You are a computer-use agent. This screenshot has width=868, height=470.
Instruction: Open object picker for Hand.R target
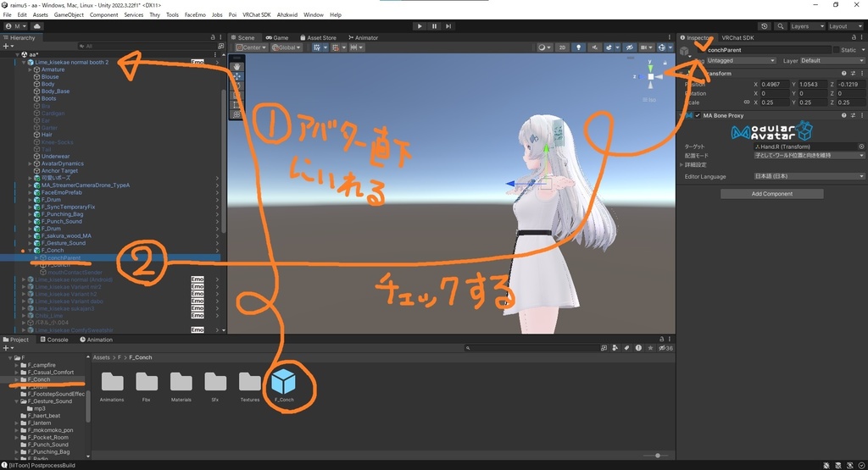point(861,147)
